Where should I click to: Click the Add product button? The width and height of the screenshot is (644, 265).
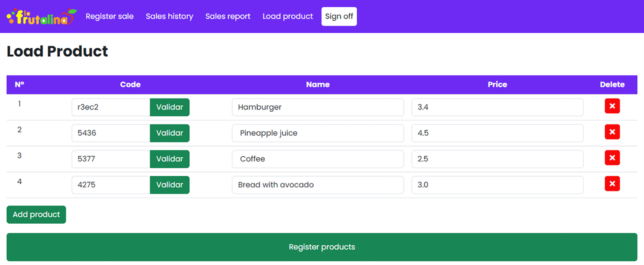pos(36,214)
